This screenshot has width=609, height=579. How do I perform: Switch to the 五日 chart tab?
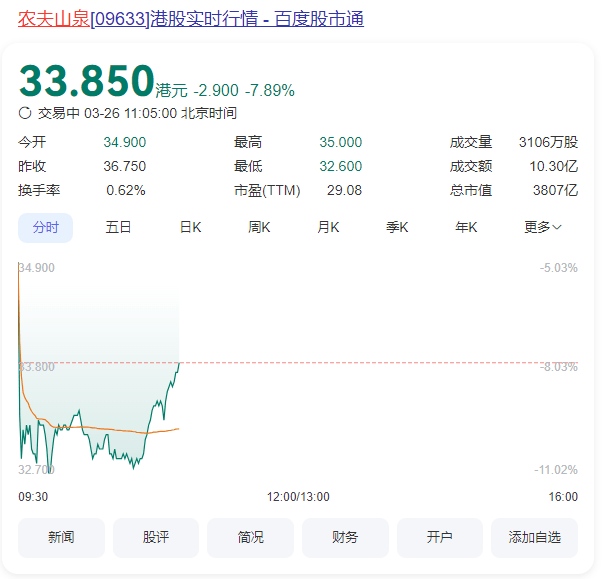coord(118,227)
